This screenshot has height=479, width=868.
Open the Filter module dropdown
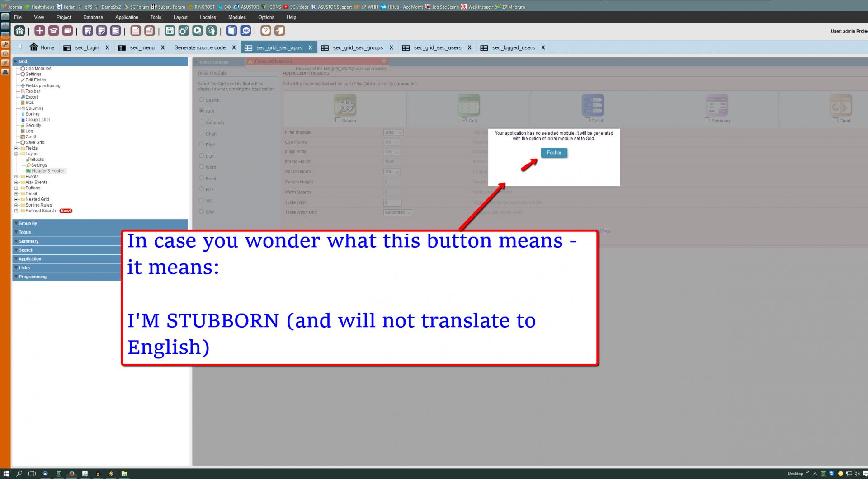(393, 132)
